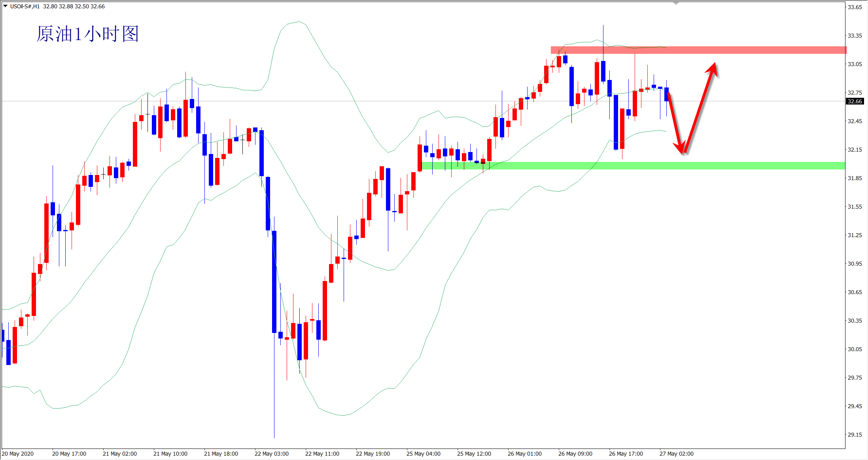The image size is (868, 460).
Task: Click the 21 May 10:00 time label
Action: pos(170,454)
